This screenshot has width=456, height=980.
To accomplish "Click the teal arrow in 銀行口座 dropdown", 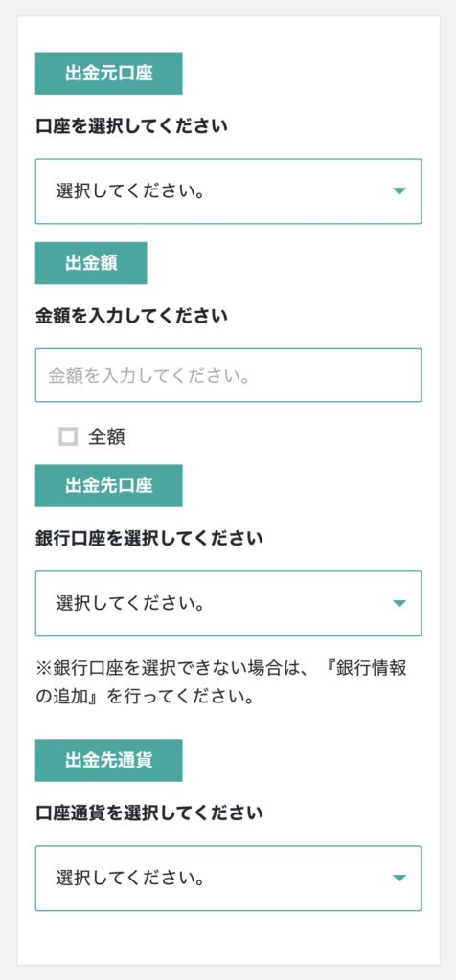I will [399, 604].
